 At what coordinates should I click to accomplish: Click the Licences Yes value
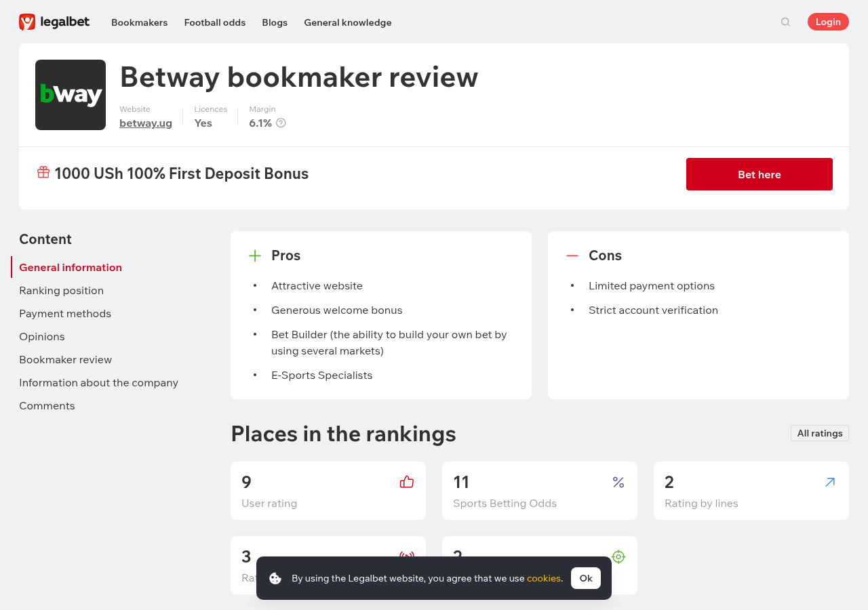pos(203,123)
